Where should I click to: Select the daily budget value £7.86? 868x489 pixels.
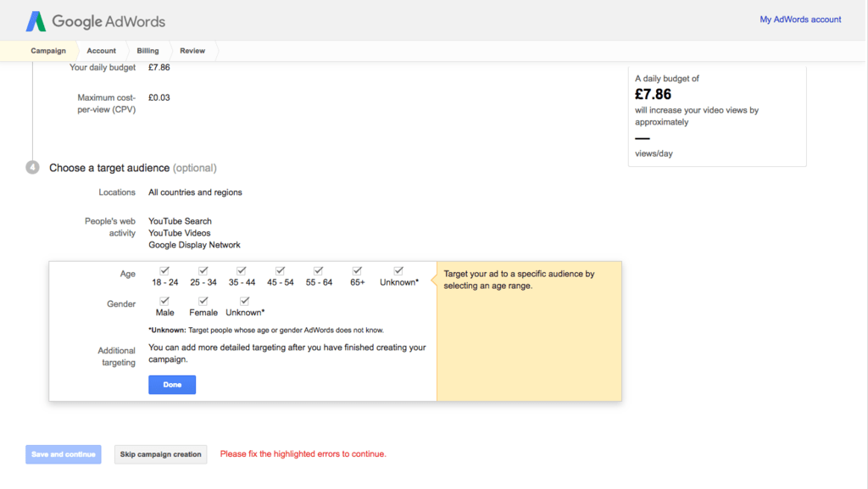[x=159, y=68]
